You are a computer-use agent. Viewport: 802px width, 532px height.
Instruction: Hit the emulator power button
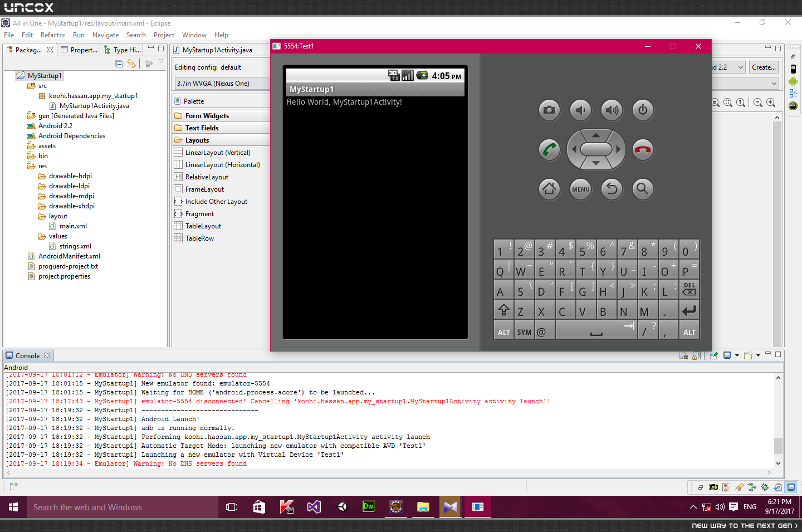pyautogui.click(x=643, y=110)
